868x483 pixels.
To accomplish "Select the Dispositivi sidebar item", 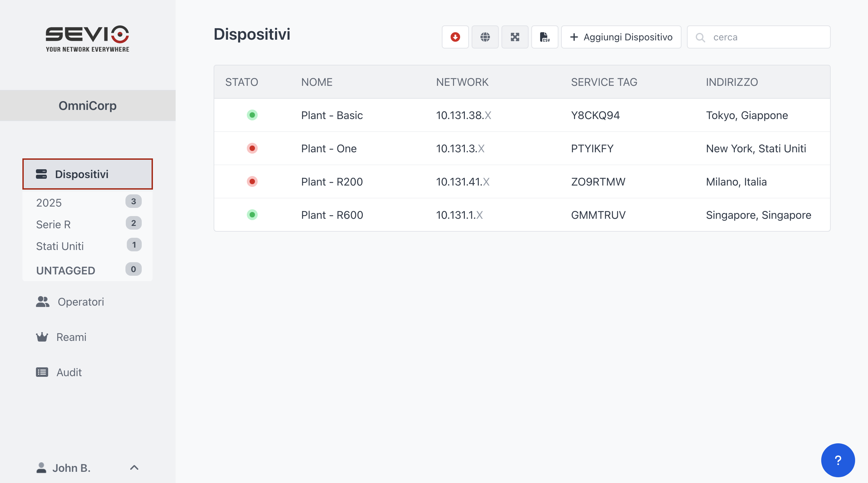I will click(87, 174).
